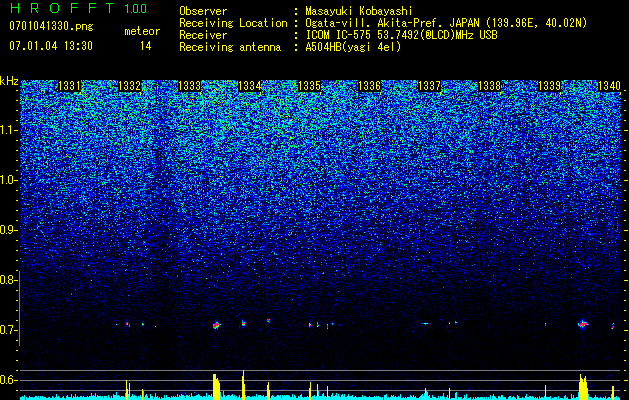The width and height of the screenshot is (629, 400).
Task: Click the 0.8 kHz axis label
Action: point(7,280)
